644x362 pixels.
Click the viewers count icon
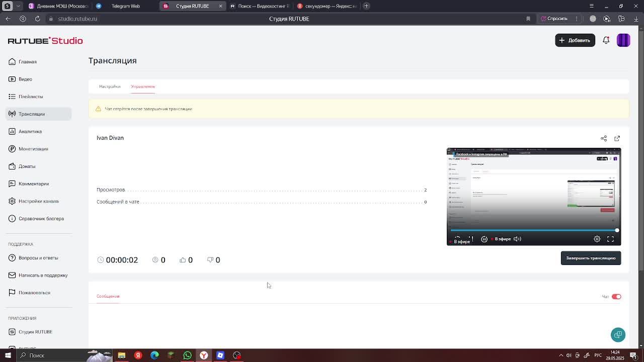[x=155, y=260]
